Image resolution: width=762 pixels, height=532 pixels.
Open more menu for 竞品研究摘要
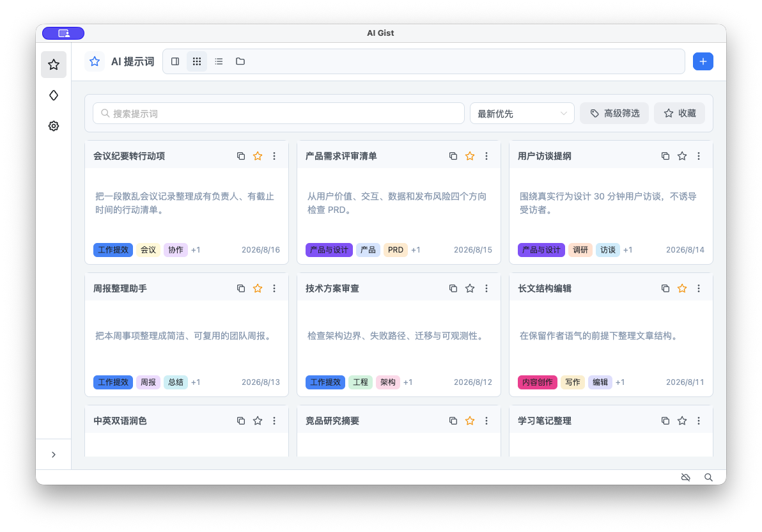coord(486,421)
